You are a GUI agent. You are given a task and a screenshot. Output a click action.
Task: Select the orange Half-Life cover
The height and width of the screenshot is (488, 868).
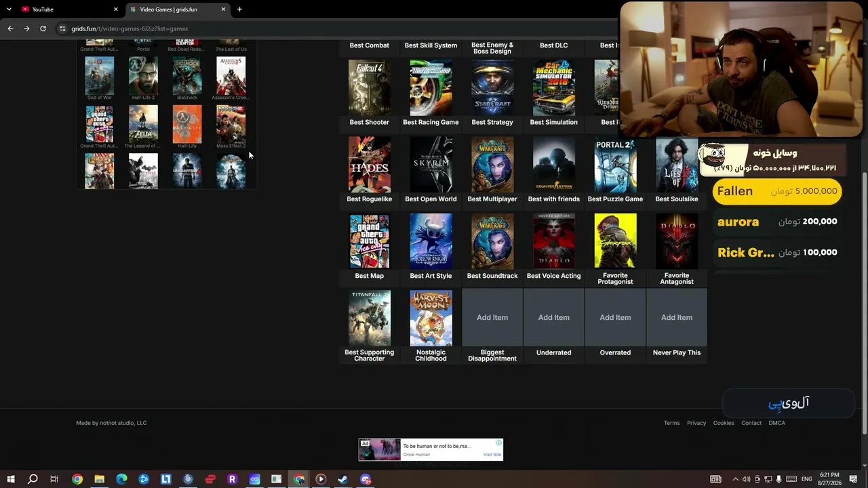187,123
